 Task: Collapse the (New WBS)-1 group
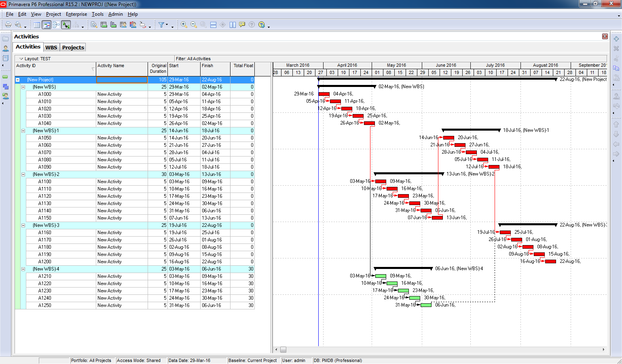(23, 131)
